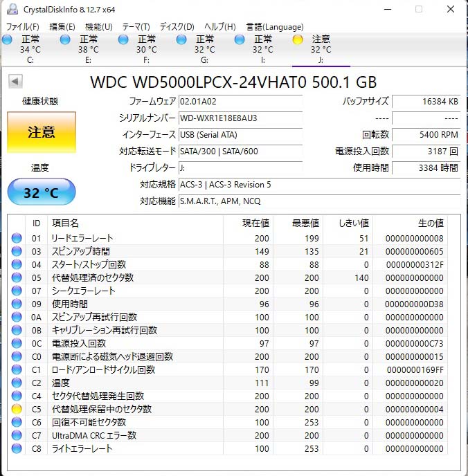468x476 pixels.
Task: Click the blue status icon for drive I:
Action: (x=240, y=39)
